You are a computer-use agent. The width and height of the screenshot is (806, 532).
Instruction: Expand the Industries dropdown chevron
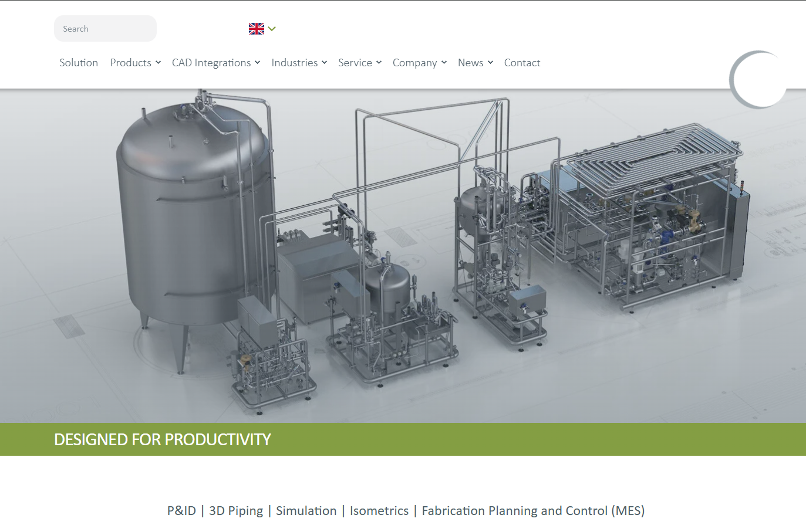coord(324,63)
